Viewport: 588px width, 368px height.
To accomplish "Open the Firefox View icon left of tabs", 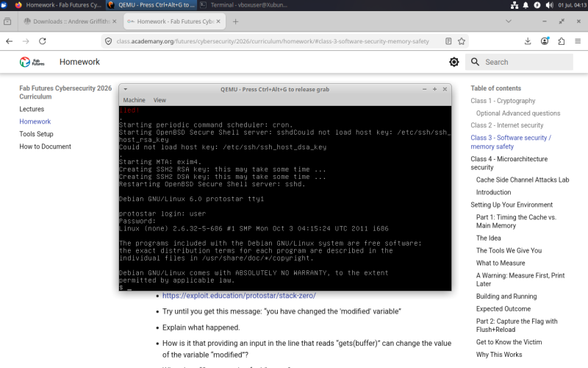I will 7,21.
